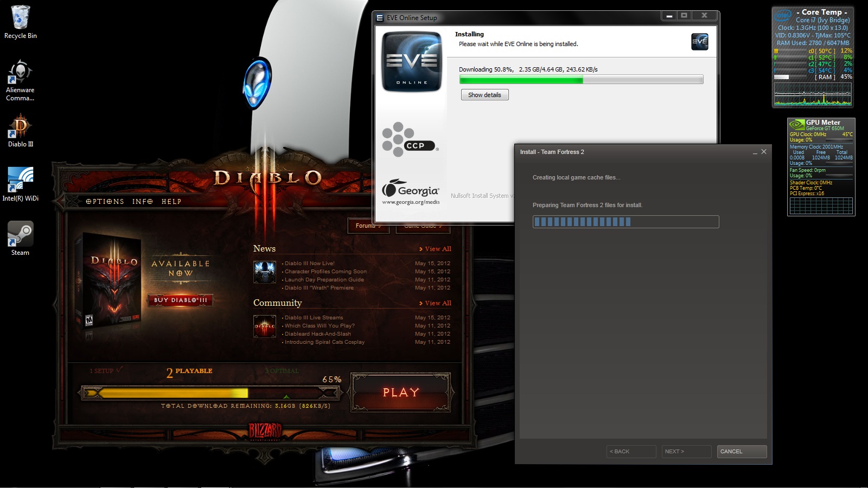868x488 pixels.
Task: Open Info menu in Diablo launcher
Action: [143, 201]
